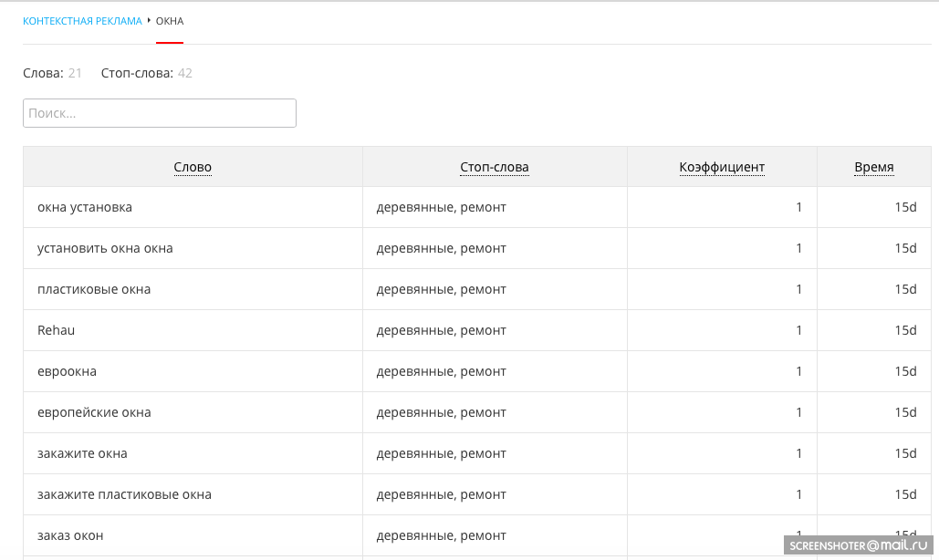Select the Окна breadcrumb tab

coord(170,21)
